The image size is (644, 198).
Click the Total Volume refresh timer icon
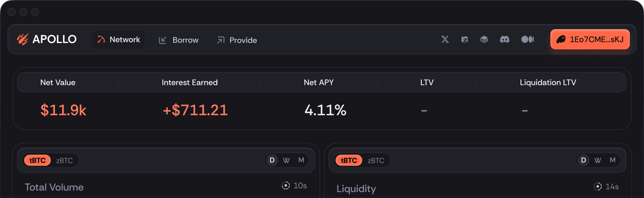pos(286,186)
